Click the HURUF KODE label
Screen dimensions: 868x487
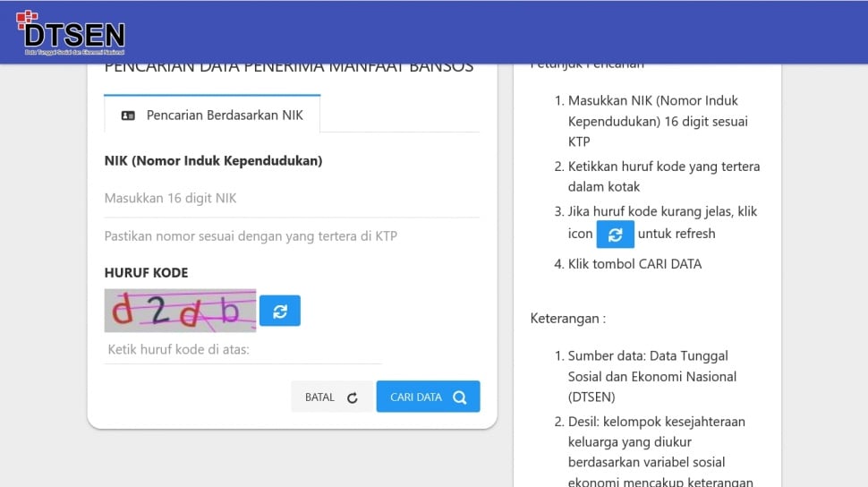coord(146,273)
